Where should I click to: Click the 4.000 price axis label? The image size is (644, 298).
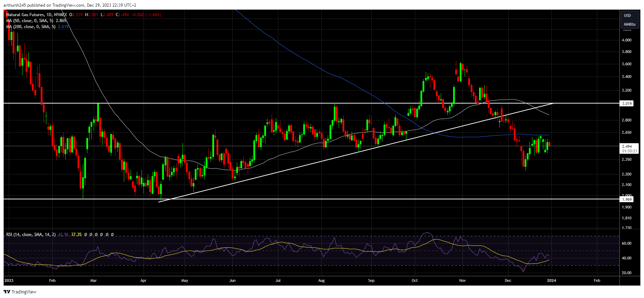tap(626, 40)
